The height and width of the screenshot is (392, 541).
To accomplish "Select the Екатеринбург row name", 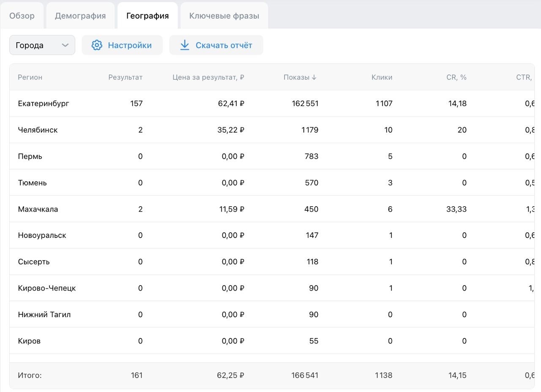I will pyautogui.click(x=44, y=103).
